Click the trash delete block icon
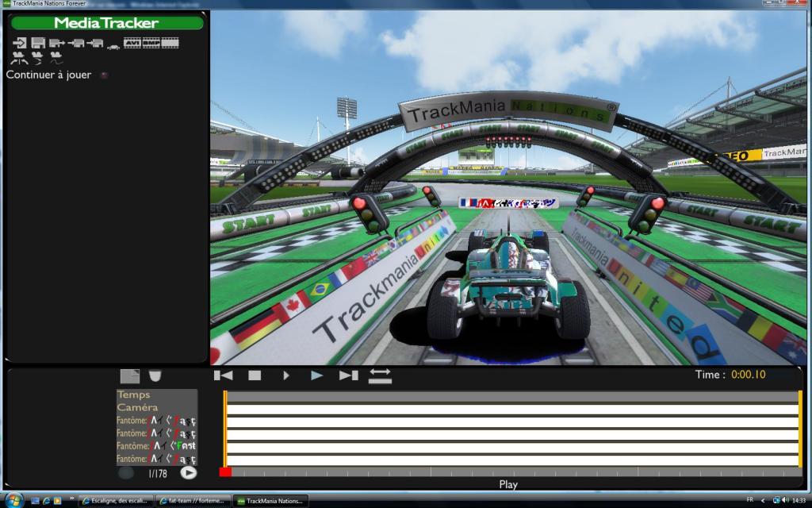Viewport: 812px width, 508px height. click(155, 375)
